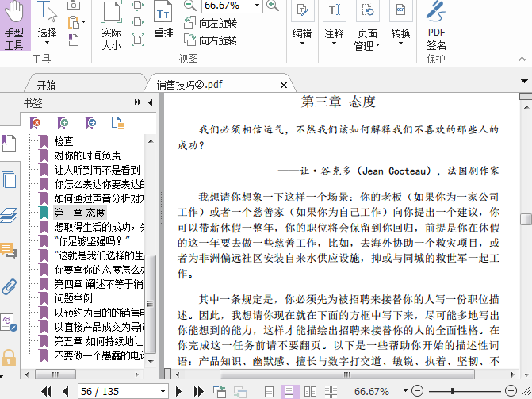The image size is (532, 399).
Task: Open the zoom percentage dropdown in ribbon
Action: coord(257,5)
